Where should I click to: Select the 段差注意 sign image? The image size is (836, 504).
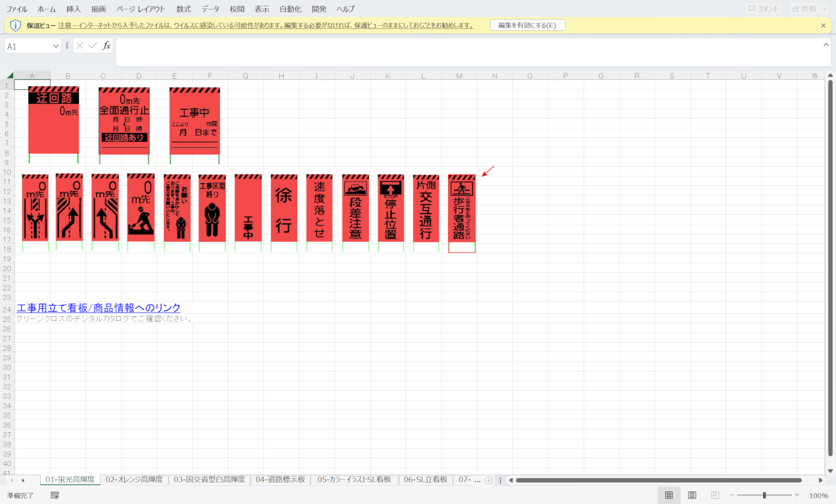[356, 213]
